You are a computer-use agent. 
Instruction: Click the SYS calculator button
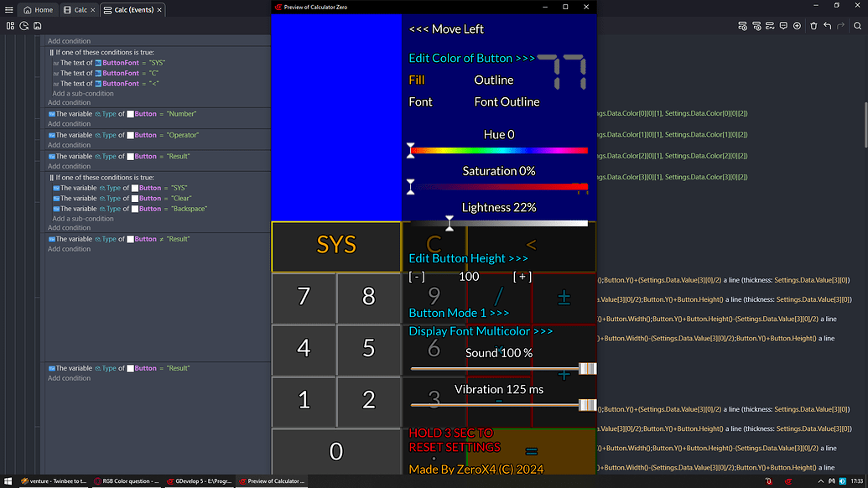tap(336, 247)
